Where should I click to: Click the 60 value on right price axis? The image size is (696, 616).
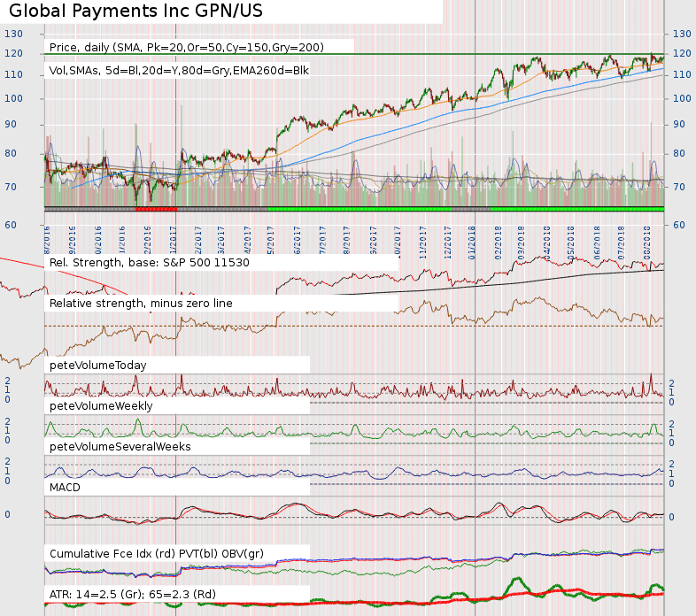681,225
